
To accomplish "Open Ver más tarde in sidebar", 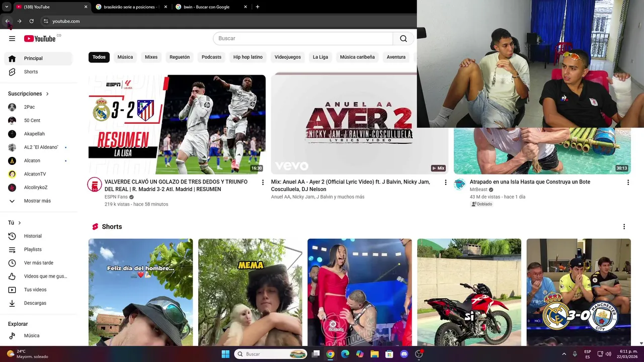I will coord(38,263).
